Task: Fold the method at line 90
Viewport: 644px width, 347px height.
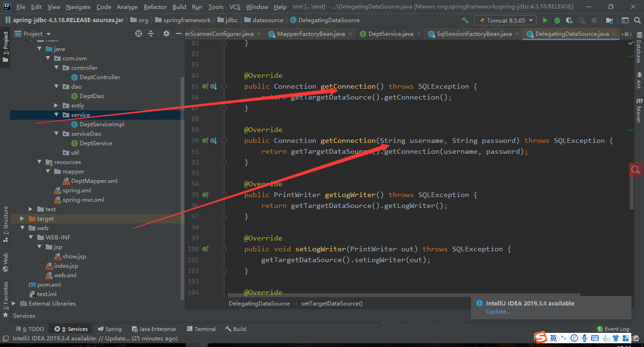Action: point(224,141)
